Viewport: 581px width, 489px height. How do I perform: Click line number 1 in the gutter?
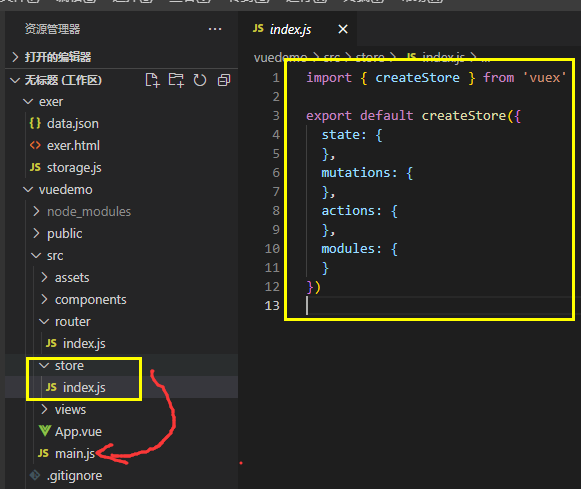point(276,78)
